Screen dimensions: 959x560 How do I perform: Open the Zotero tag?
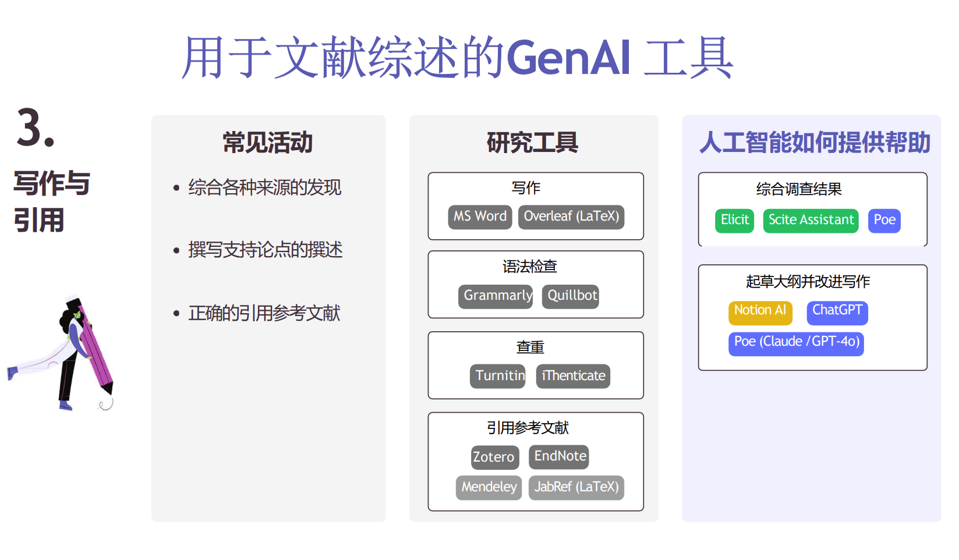(495, 457)
